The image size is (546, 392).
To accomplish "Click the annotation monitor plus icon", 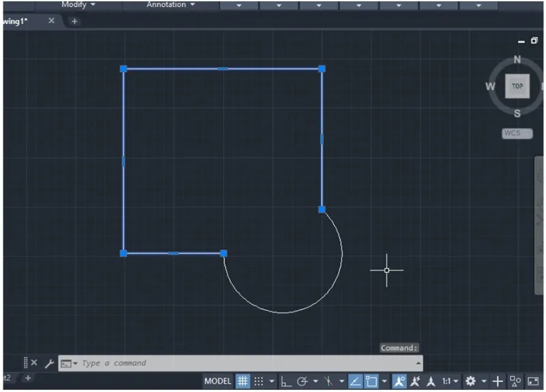I will point(498,382).
